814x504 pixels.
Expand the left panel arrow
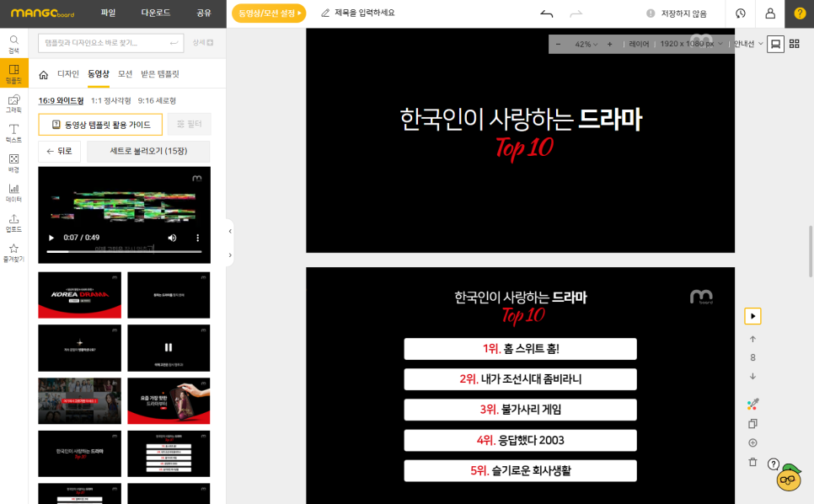[x=230, y=255]
